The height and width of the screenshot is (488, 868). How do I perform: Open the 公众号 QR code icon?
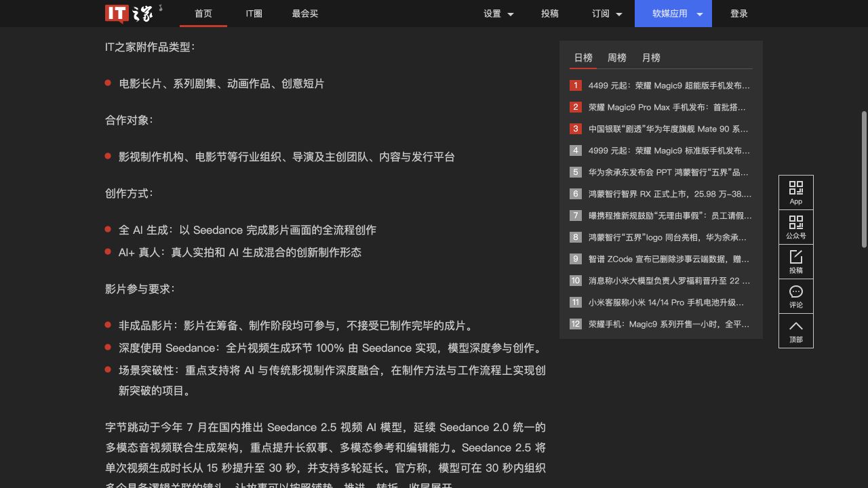pos(796,227)
